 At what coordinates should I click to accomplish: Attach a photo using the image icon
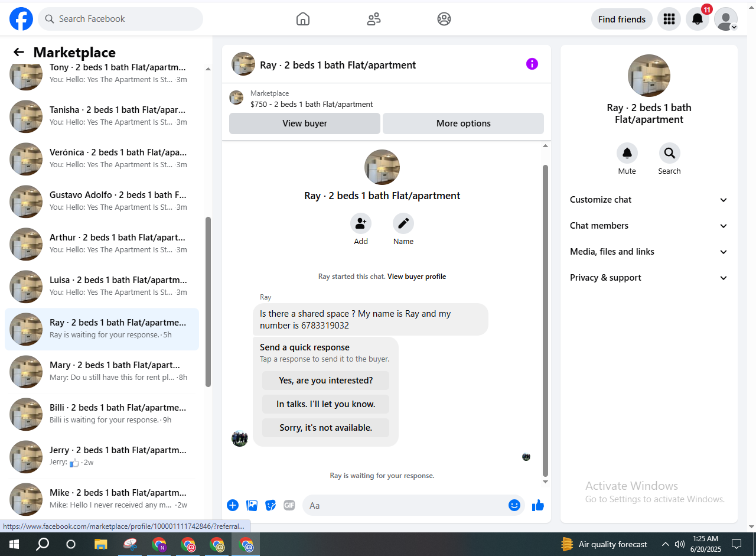pyautogui.click(x=252, y=505)
